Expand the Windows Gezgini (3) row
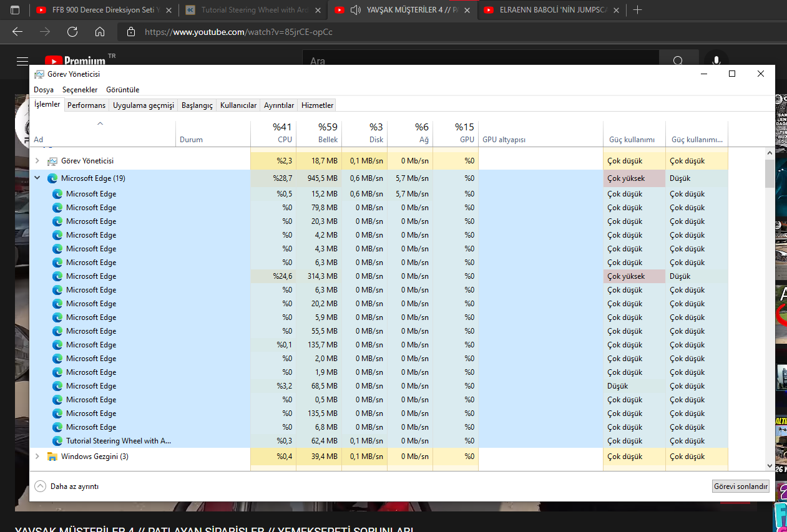Screen dimensions: 787x532 click(37, 457)
